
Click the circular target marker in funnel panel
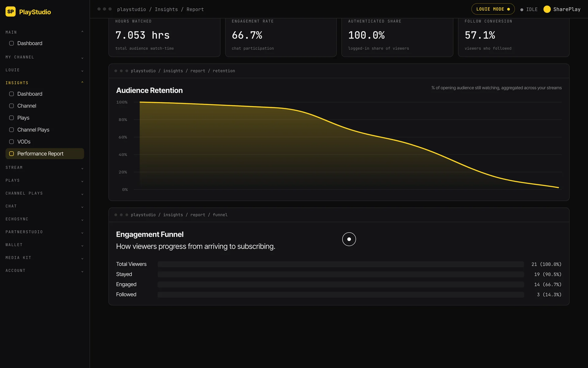[x=349, y=239]
